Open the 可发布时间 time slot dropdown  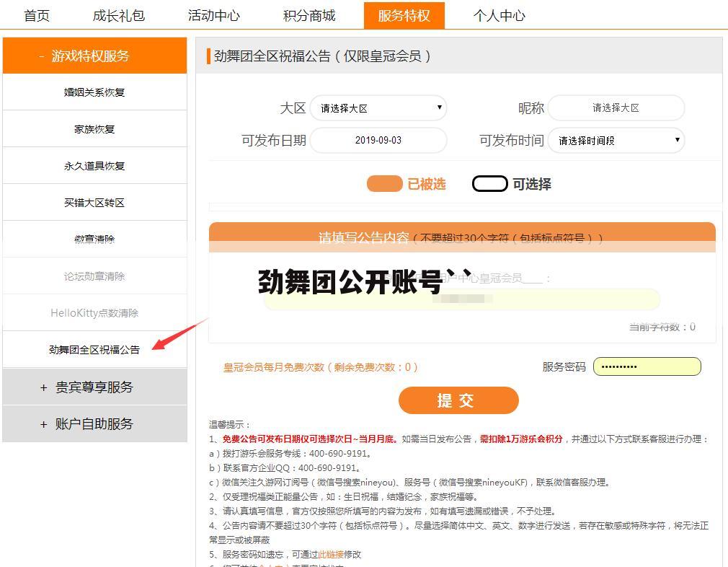pyautogui.click(x=616, y=140)
